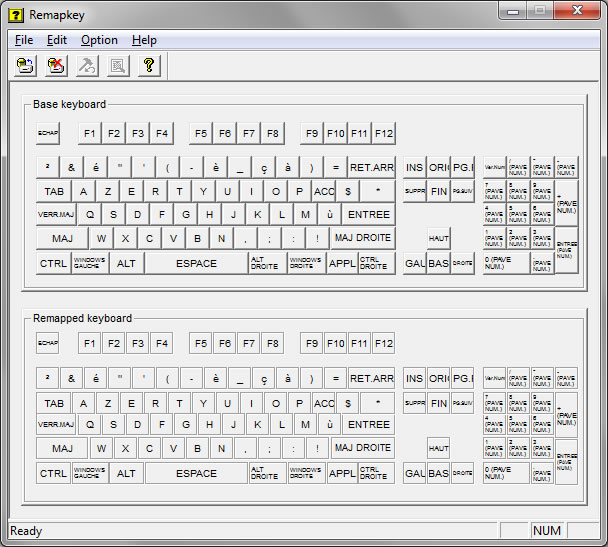Viewport: 608px width, 547px height.
Task: Pick RET.ARR key on Base keyboard
Action: coord(371,167)
